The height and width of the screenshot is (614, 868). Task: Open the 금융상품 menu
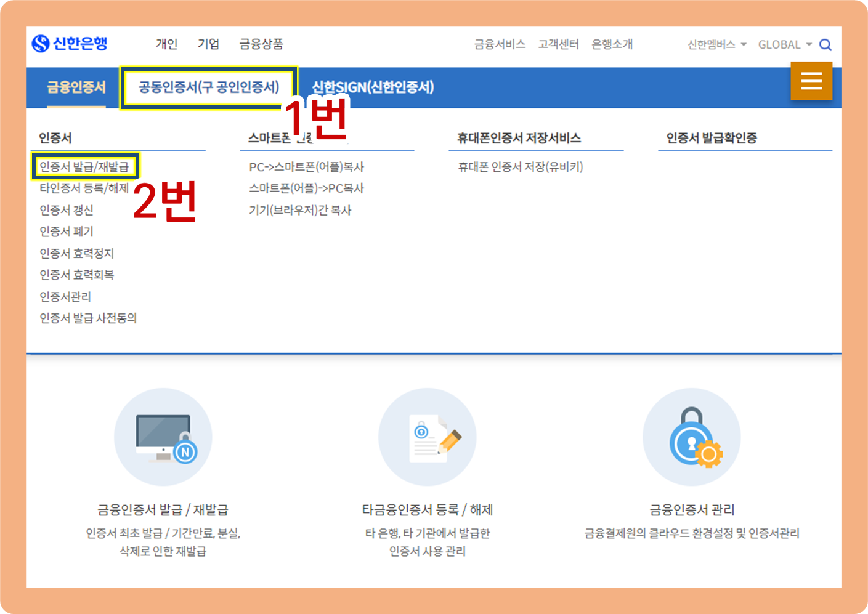(261, 44)
